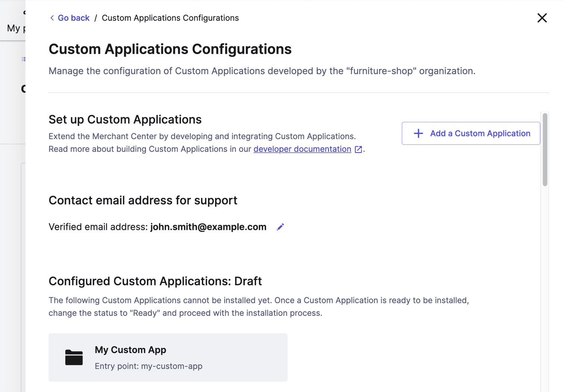Screen dimensions: 563x392
Task: Return to the previous page via Go back
Action: tap(74, 18)
